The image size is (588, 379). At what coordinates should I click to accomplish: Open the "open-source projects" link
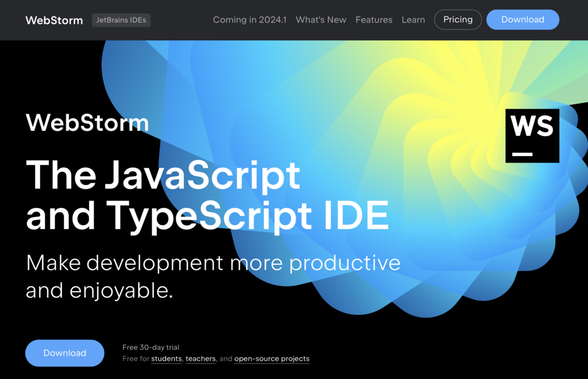[x=272, y=358]
